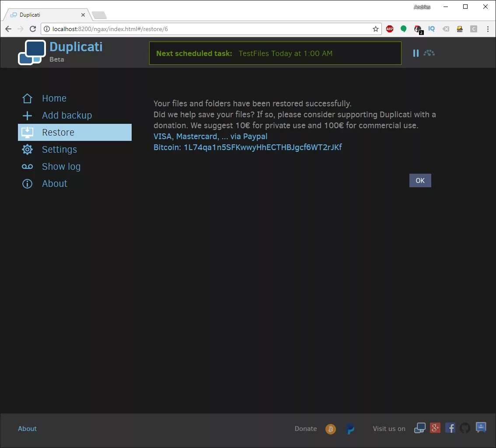Go back to the previous page
The width and height of the screenshot is (496, 448).
9,29
